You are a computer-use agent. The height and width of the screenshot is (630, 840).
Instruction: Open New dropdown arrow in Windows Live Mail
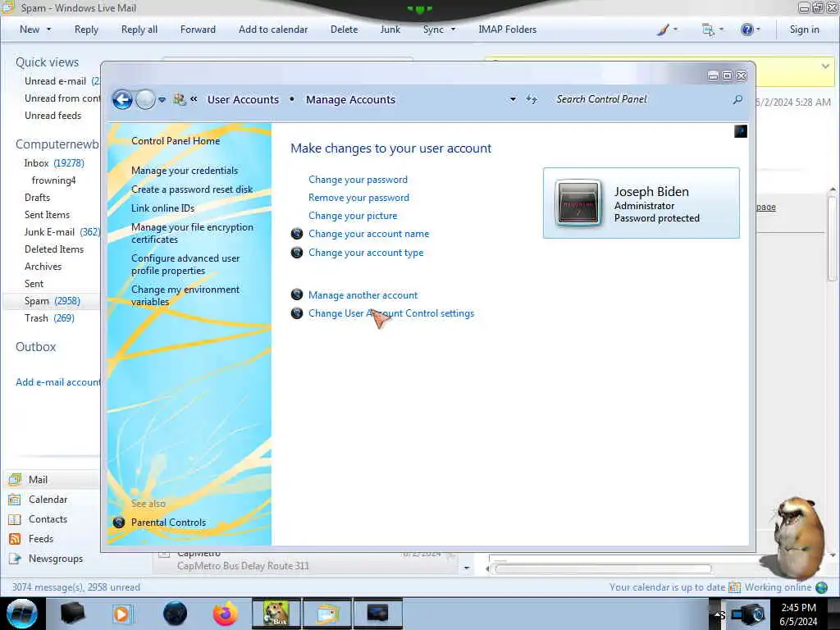[x=49, y=30]
